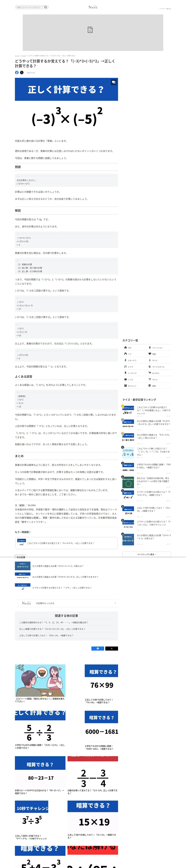Share article via X icon under title

[x=22, y=72]
